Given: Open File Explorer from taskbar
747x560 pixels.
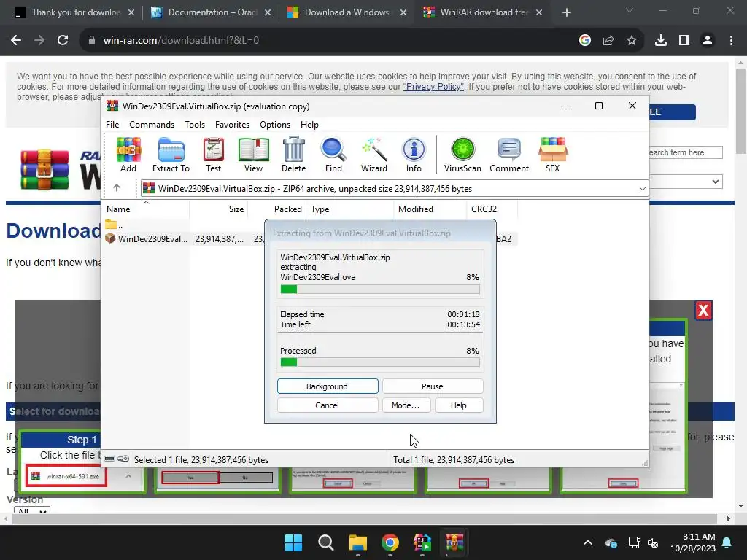Looking at the screenshot, I should click(357, 542).
